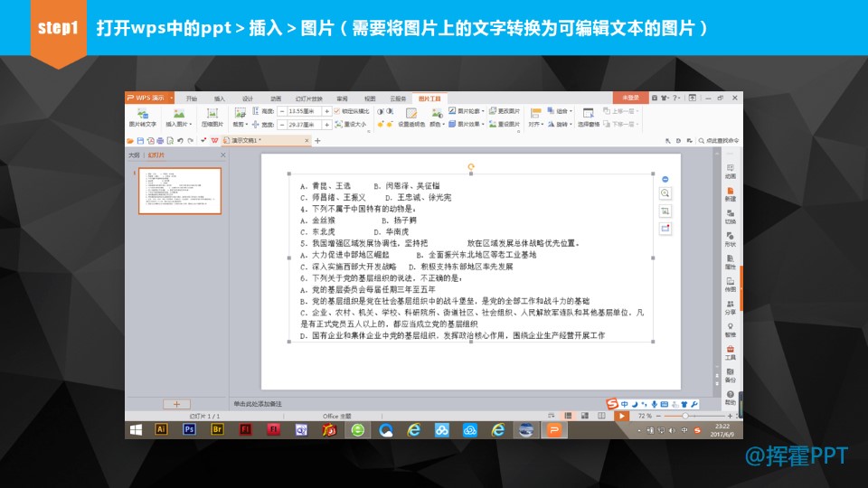Screen dimensions: 868x488
Task: Switch to the 大纲 outline view
Action: (x=134, y=155)
